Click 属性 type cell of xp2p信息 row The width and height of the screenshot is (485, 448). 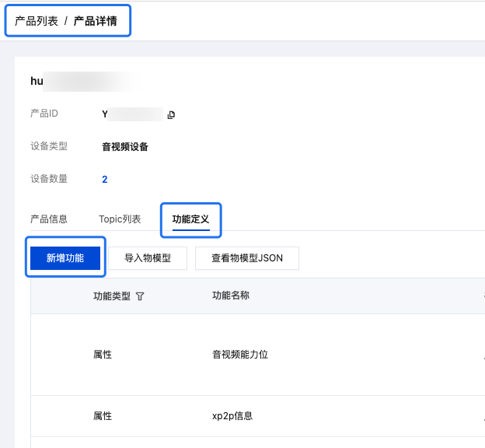click(103, 416)
